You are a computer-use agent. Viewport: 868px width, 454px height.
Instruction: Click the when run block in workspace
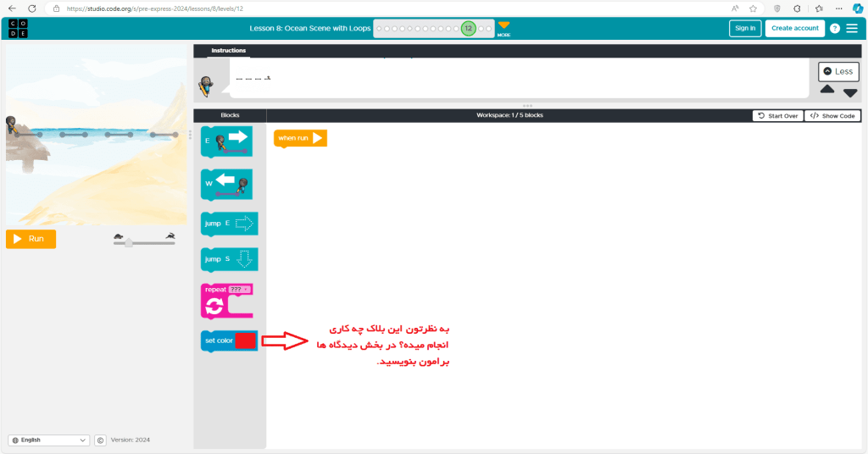pyautogui.click(x=300, y=138)
